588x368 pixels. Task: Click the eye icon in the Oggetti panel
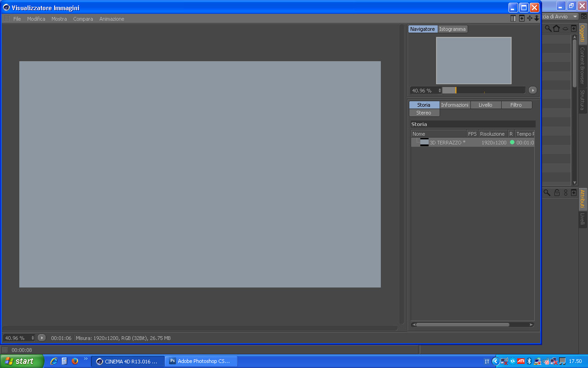point(565,29)
